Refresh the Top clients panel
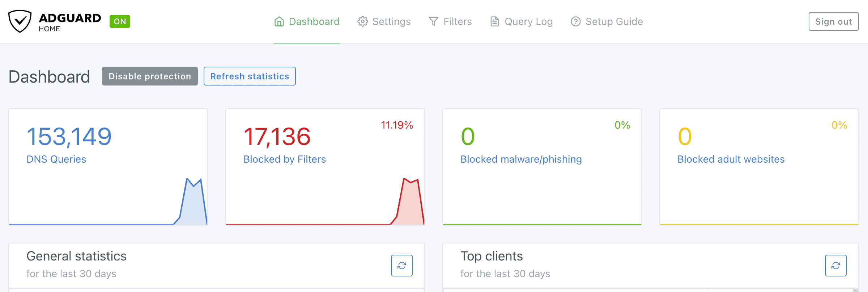 835,266
